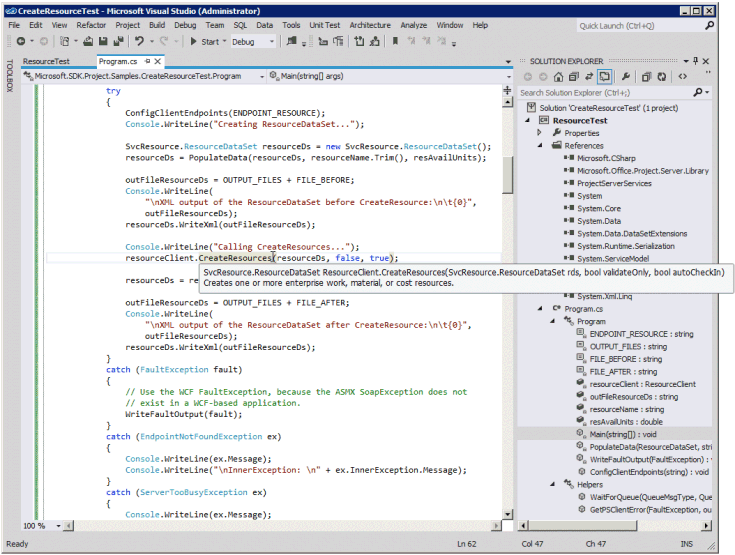735x555 pixels.
Task: Click the Quick Launch magnifier icon
Action: pyautogui.click(x=710, y=25)
